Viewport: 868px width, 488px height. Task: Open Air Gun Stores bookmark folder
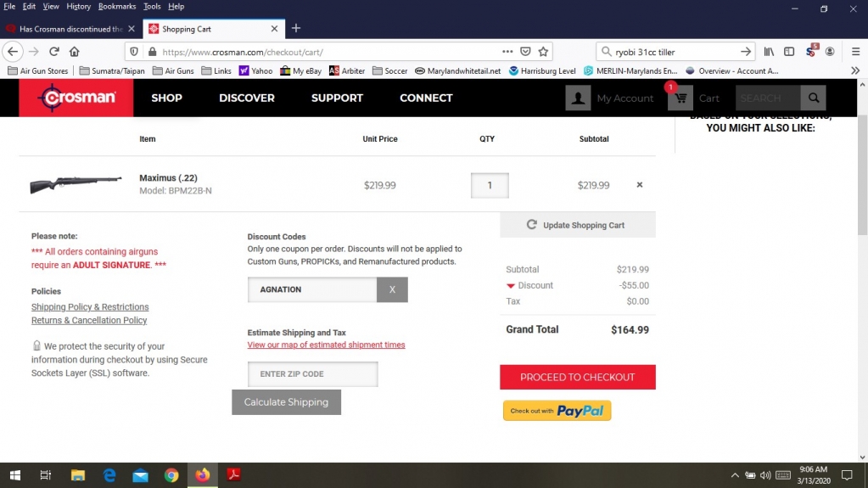coord(38,71)
